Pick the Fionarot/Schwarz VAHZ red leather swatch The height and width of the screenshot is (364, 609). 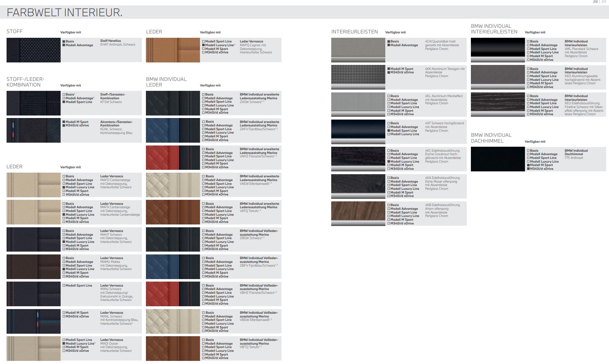[x=173, y=157]
